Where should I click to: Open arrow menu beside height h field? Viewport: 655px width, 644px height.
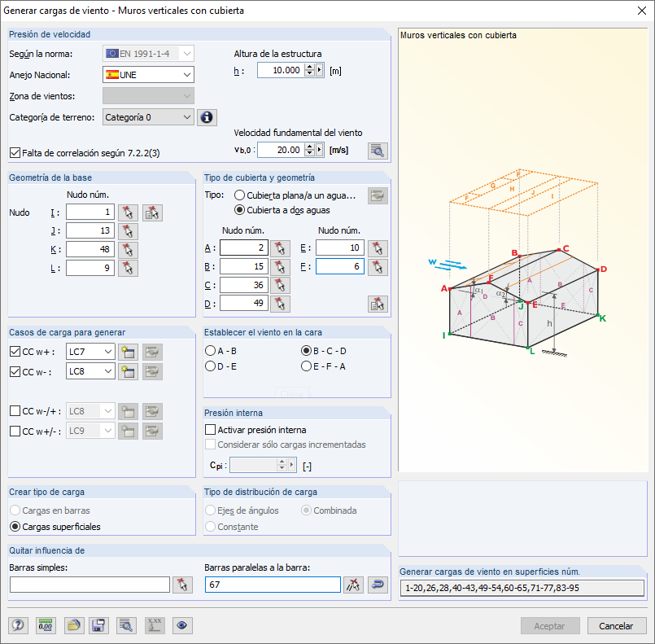[x=320, y=70]
